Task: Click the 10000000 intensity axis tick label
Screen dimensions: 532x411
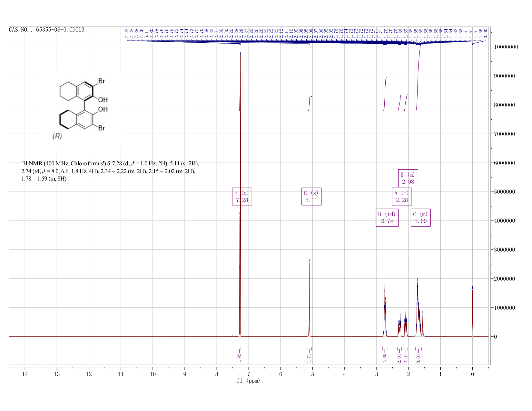Action: coord(506,47)
